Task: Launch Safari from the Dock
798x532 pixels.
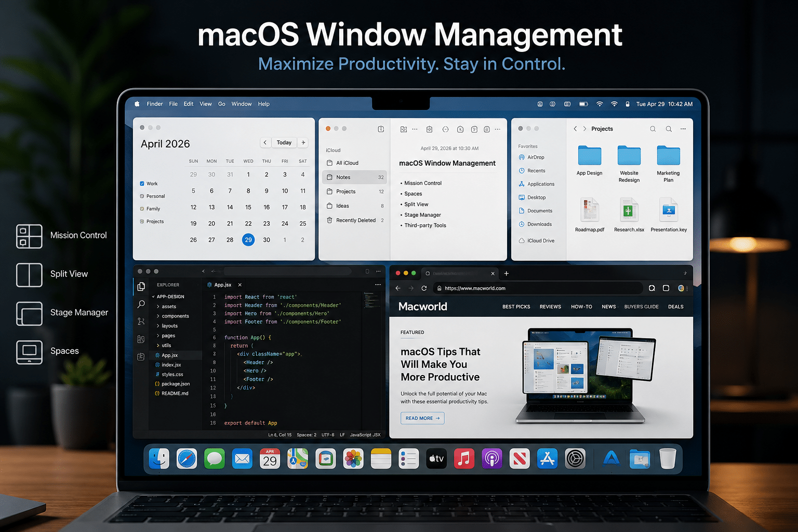Action: click(x=187, y=459)
